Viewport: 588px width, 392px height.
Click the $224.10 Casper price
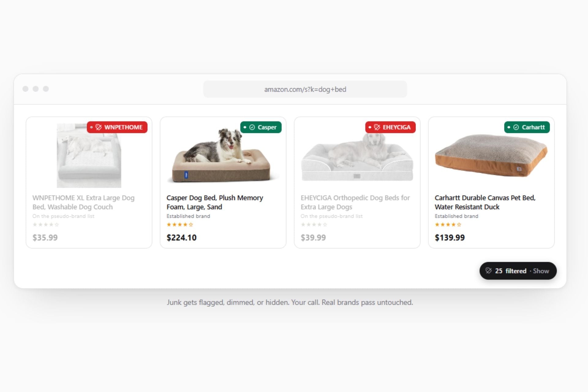click(182, 237)
